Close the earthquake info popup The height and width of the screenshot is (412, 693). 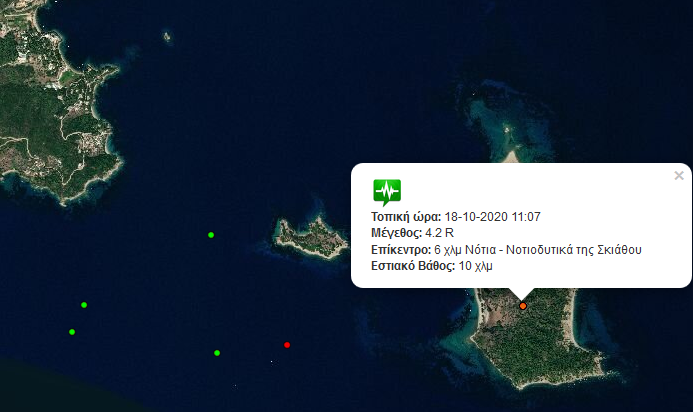click(679, 175)
